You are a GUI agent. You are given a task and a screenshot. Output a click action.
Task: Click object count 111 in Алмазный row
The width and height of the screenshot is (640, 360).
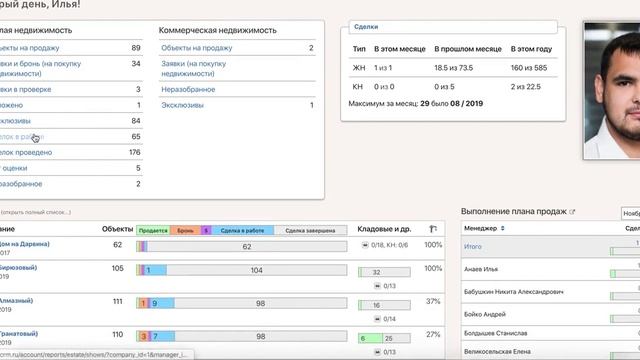point(118,302)
